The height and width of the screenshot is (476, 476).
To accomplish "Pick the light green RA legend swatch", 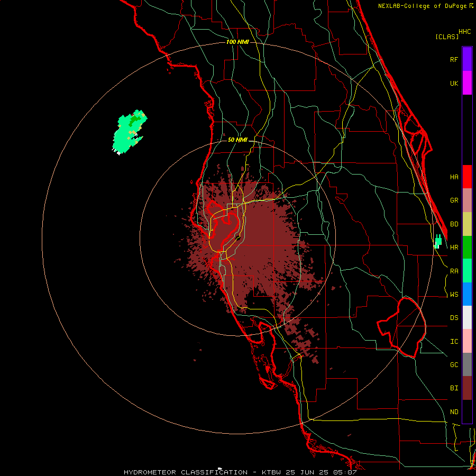I will (x=467, y=271).
